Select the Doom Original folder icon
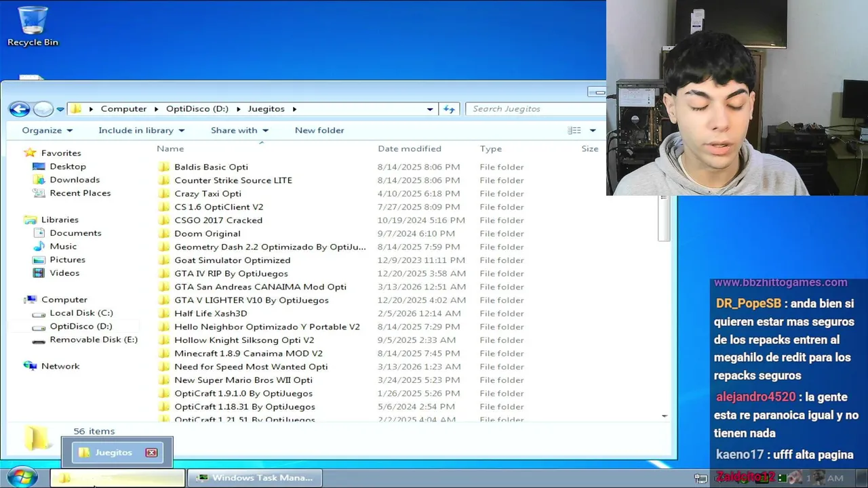Viewport: 868px width, 488px height. pos(164,233)
